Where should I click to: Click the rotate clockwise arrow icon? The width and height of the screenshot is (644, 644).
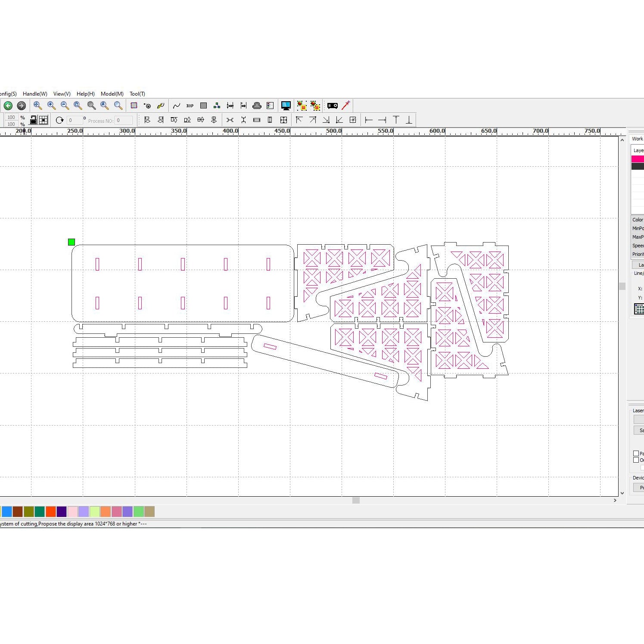pyautogui.click(x=59, y=120)
